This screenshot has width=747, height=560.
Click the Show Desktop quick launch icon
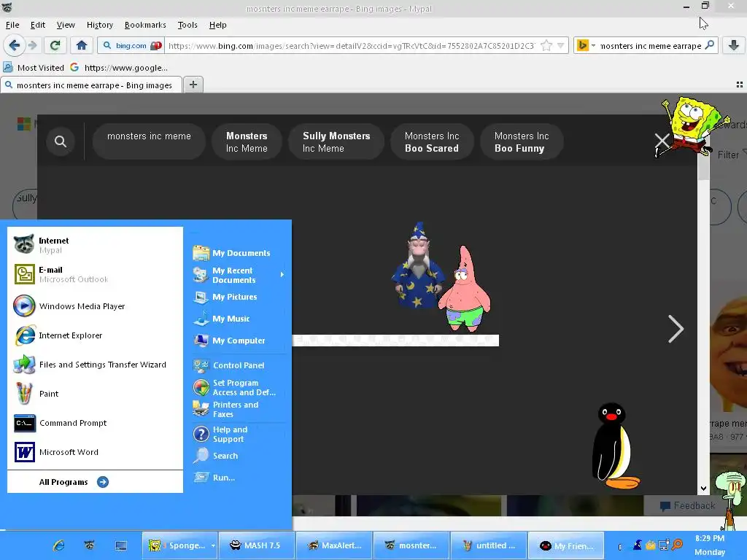[x=121, y=545]
